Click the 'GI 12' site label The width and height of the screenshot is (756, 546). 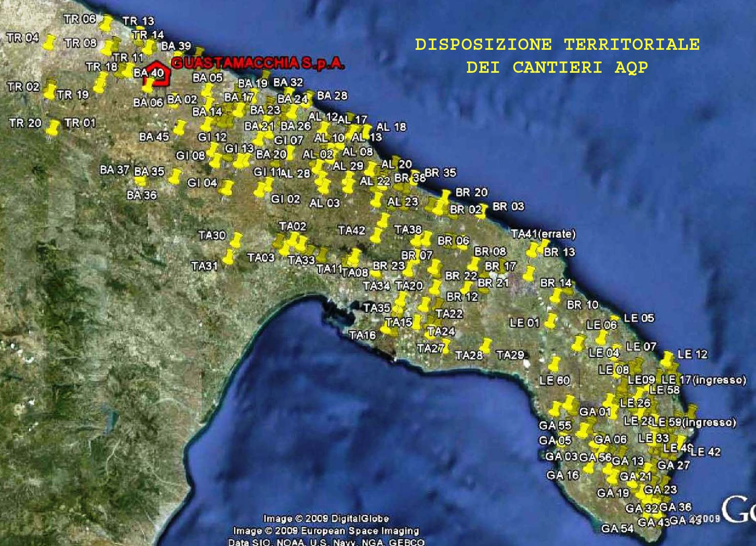(x=212, y=137)
